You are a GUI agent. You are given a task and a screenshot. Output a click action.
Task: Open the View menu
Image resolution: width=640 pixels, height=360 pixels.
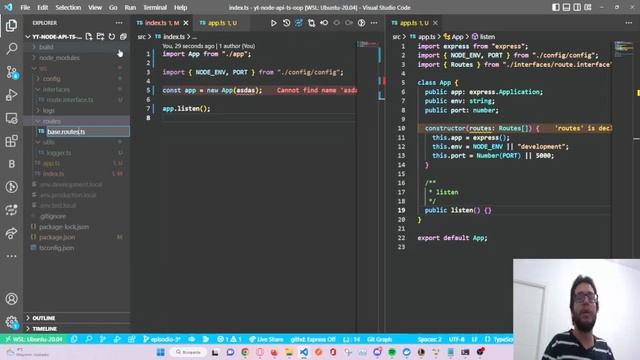[95, 7]
